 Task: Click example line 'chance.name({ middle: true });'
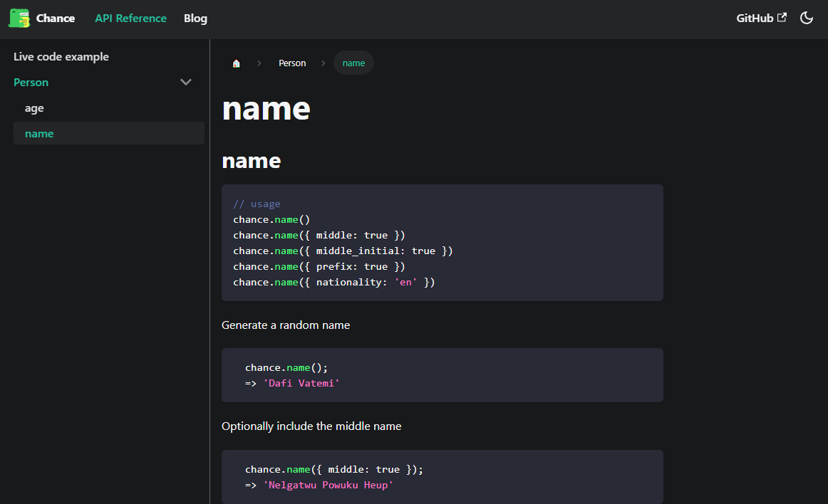tap(333, 470)
